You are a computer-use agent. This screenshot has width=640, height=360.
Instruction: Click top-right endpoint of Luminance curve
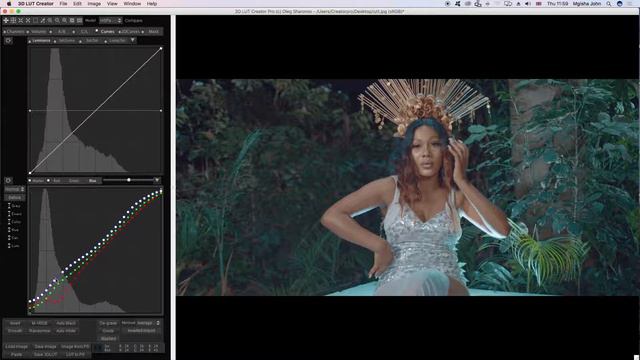click(x=161, y=48)
